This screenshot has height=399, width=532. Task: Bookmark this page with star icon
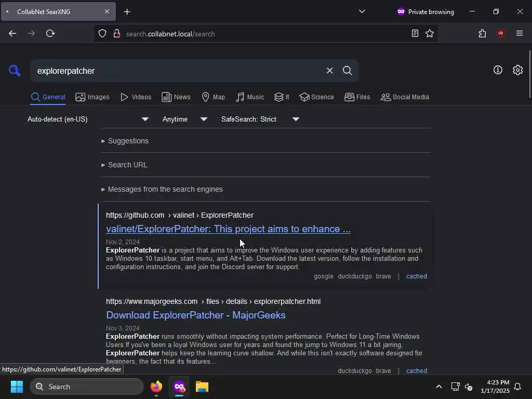coord(430,33)
